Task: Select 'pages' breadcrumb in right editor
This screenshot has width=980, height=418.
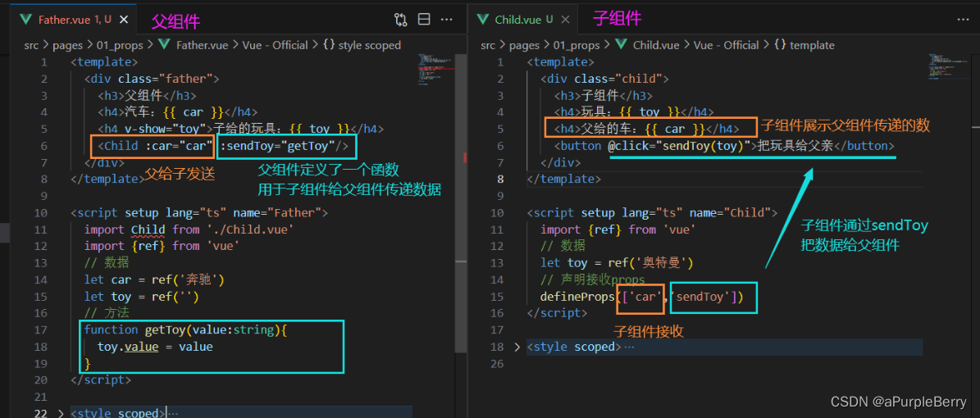Action: pos(522,45)
